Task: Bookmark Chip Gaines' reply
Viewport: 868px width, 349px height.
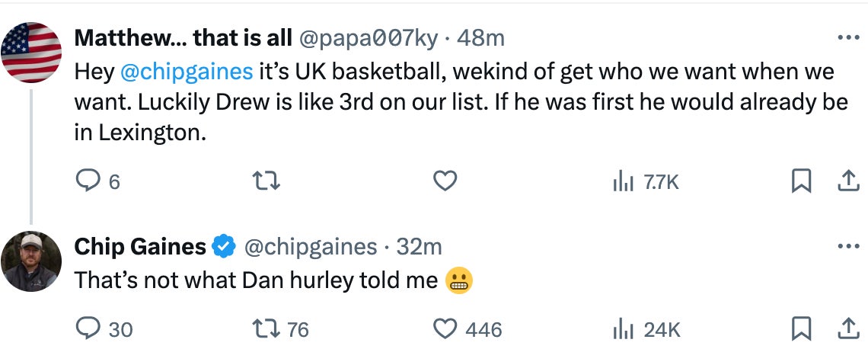Action: click(x=801, y=328)
